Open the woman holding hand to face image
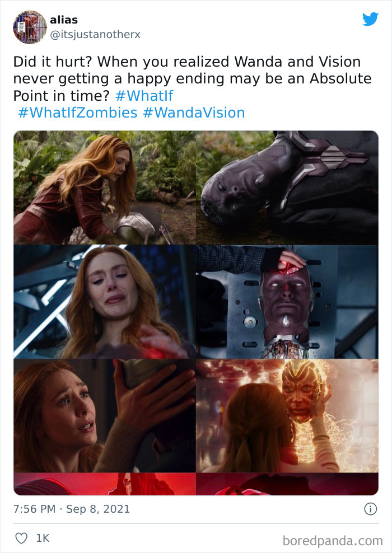 (104, 416)
